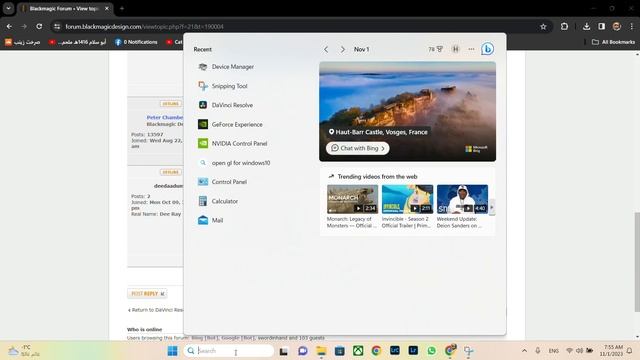Viewport: 640px width, 360px height.
Task: Open clock and date flyout
Action: click(x=611, y=351)
